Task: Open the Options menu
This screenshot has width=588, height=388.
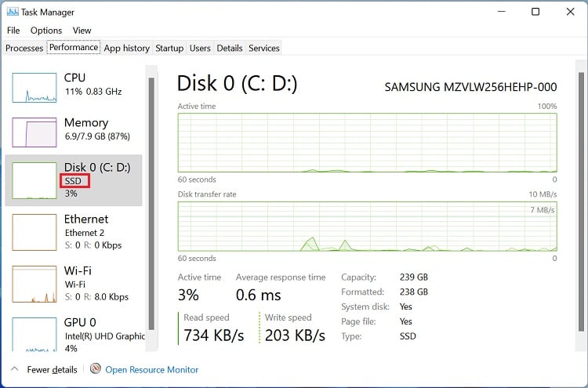Action: click(46, 31)
